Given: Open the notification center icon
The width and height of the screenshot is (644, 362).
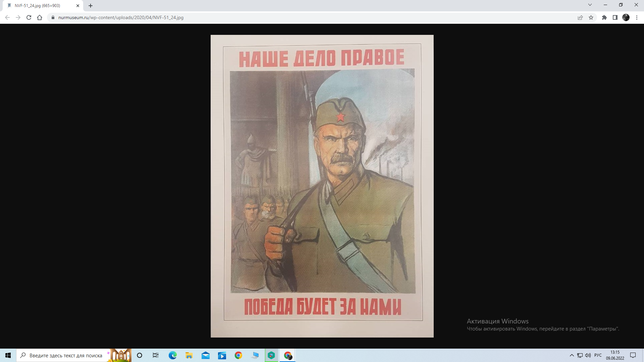Looking at the screenshot, I should tap(633, 355).
